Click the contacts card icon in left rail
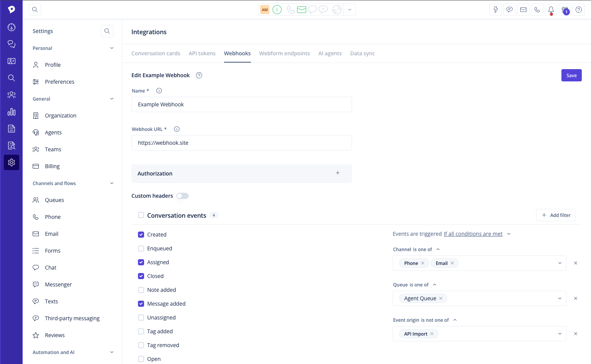The image size is (591, 364). click(x=12, y=61)
